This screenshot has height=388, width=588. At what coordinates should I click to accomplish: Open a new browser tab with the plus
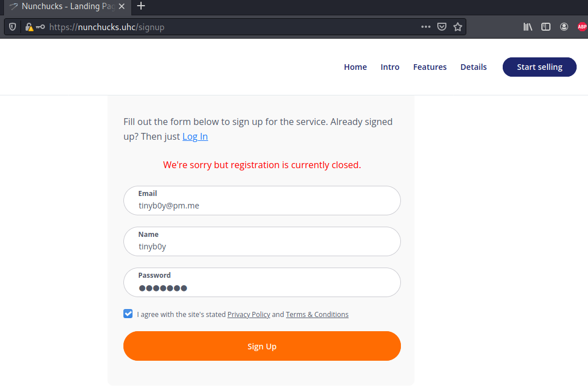(140, 7)
